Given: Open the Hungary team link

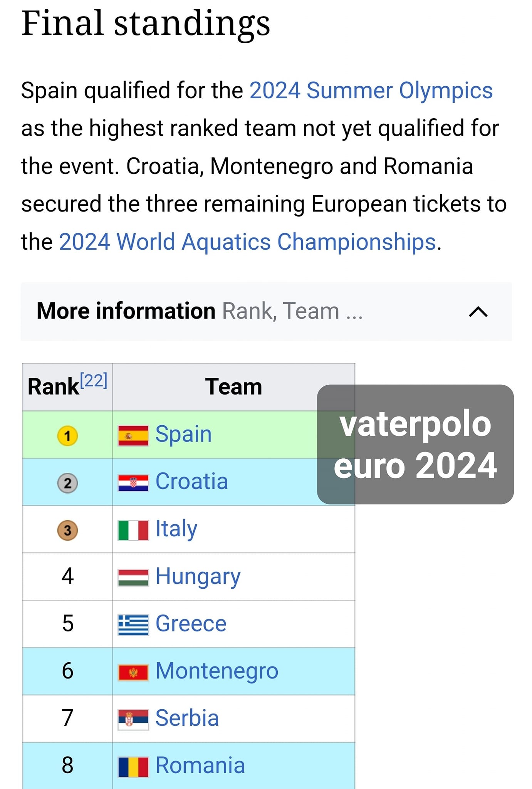Looking at the screenshot, I should tap(198, 576).
